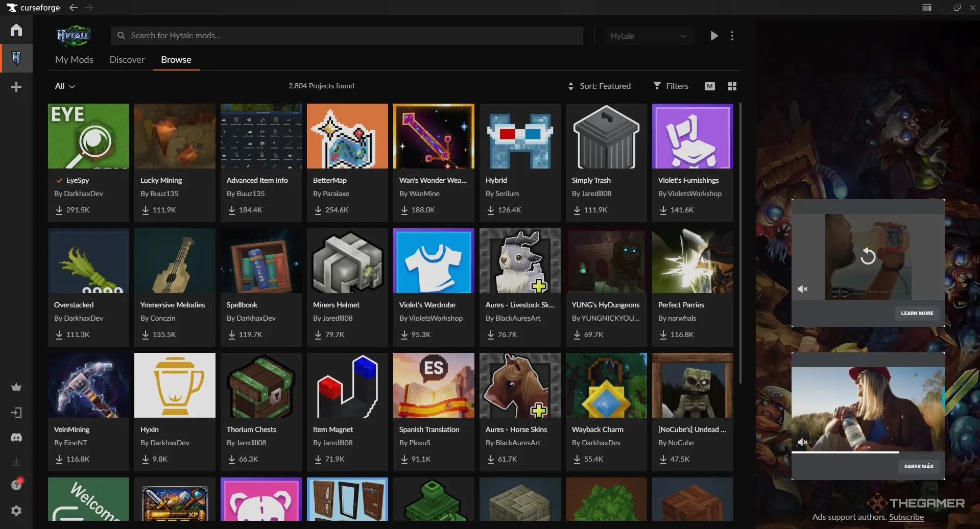
Task: Open the Filters button
Action: pyautogui.click(x=671, y=86)
